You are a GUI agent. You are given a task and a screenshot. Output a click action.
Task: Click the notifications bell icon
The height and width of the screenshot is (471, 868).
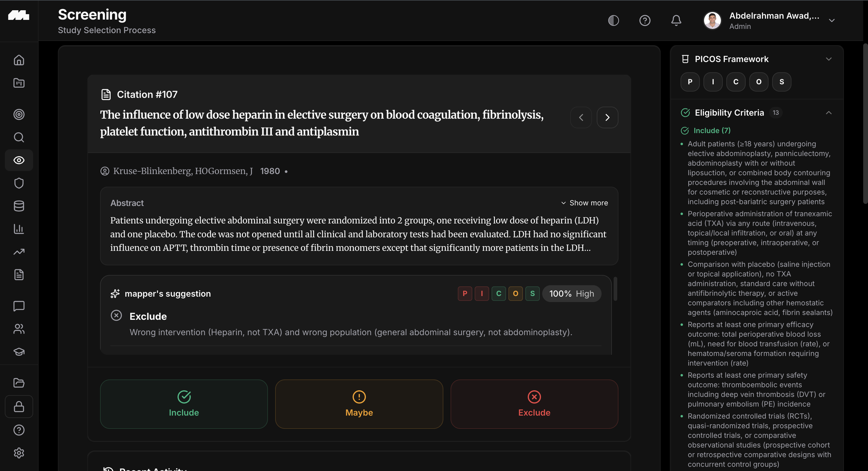click(x=676, y=20)
